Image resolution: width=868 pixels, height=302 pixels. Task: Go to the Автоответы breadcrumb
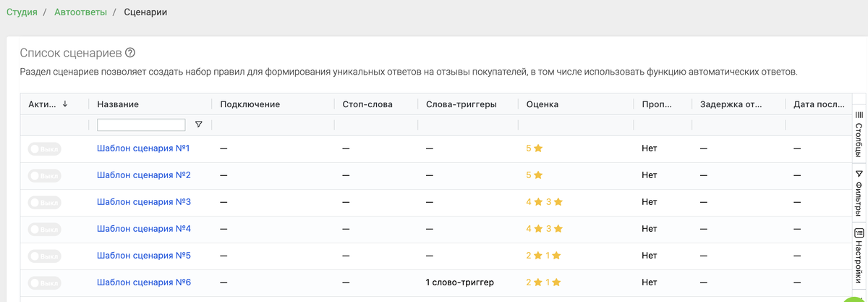pyautogui.click(x=80, y=12)
